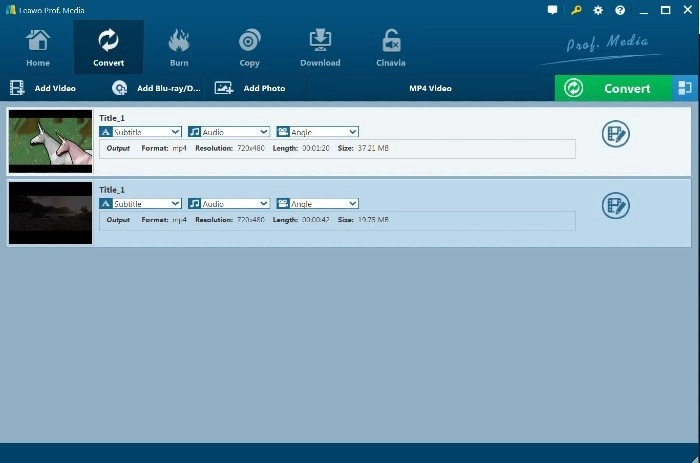Screen dimensions: 700x463
Task: Open the help question mark icon
Action: [x=620, y=10]
